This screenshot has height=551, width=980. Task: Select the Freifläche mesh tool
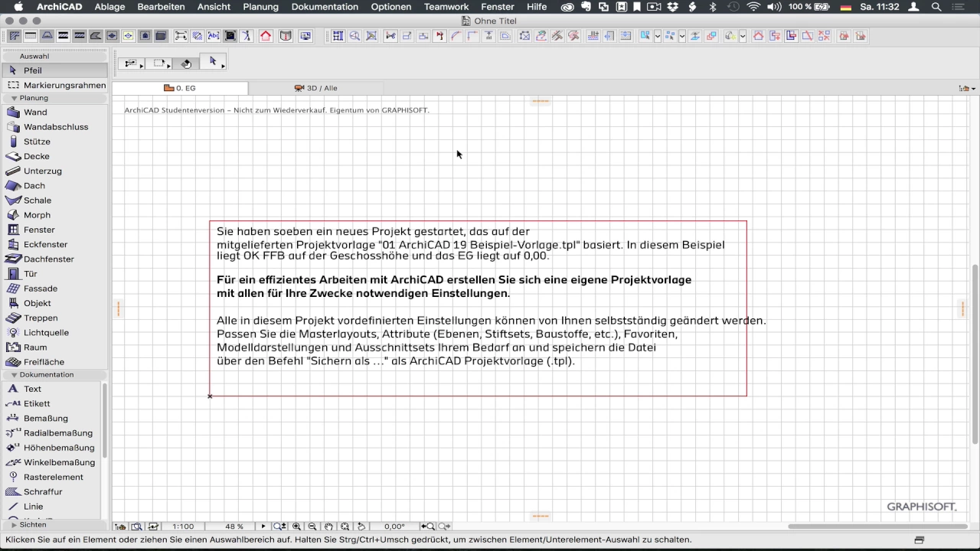[x=54, y=362]
